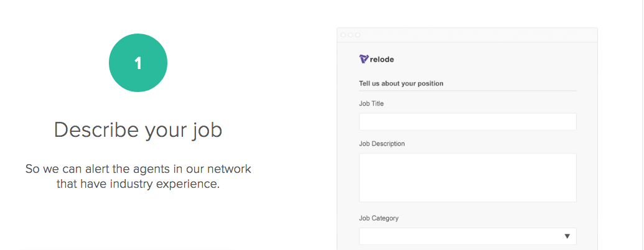Click the relode wordmark text
Screen dimensions: 644x250
coord(381,60)
